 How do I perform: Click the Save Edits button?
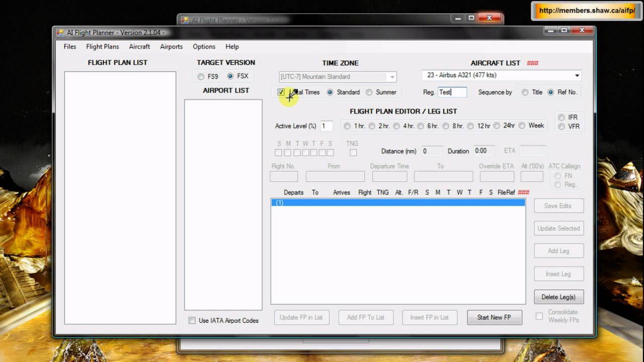point(557,206)
